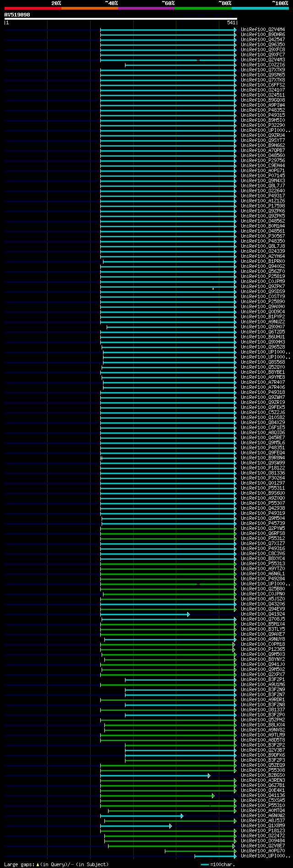Click label UniRef100_P29756

coord(263,160)
